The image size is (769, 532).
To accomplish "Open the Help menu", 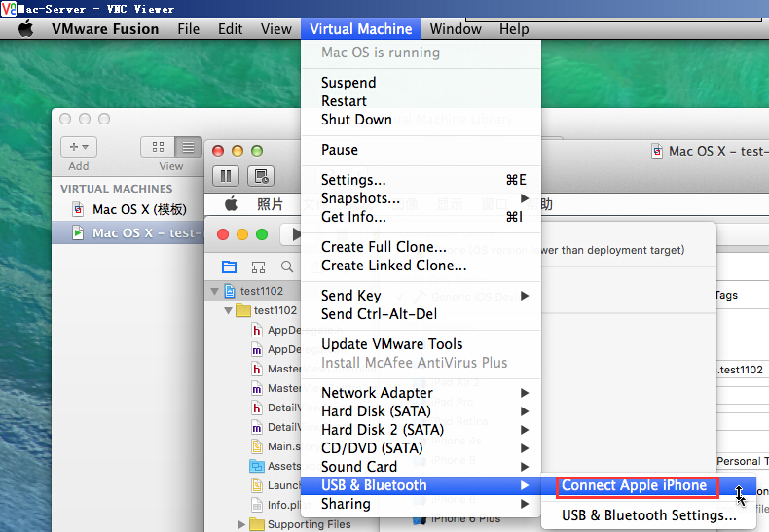I will pos(514,29).
